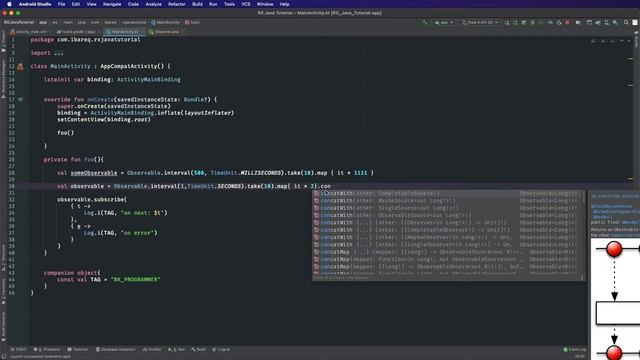
Task: Click the "RX_PROGRAMMER" string literal
Action: 136,280
